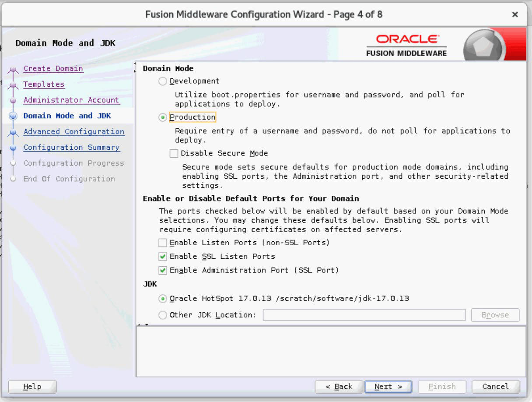Cancel the configuration wizard
Image resolution: width=532 pixels, height=402 pixels.
click(496, 387)
